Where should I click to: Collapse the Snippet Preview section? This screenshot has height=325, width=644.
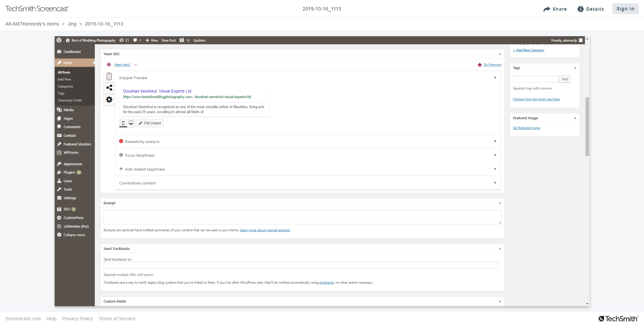pyautogui.click(x=495, y=77)
